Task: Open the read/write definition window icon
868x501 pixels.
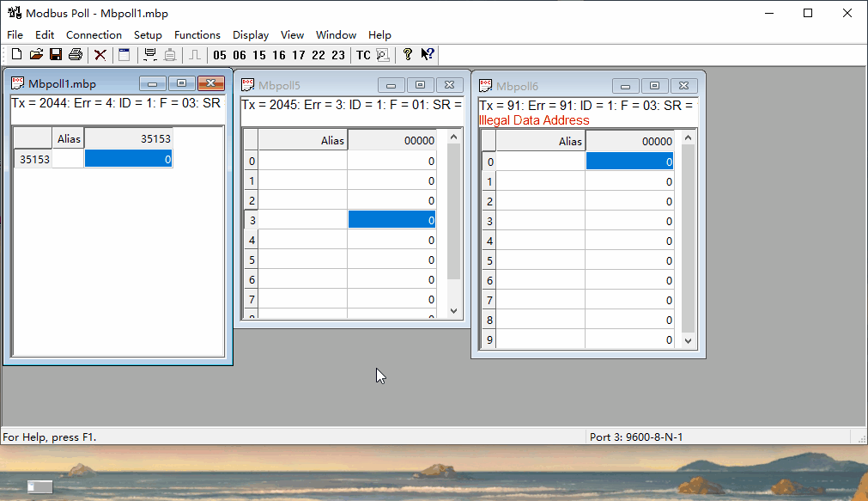Action: tap(124, 54)
